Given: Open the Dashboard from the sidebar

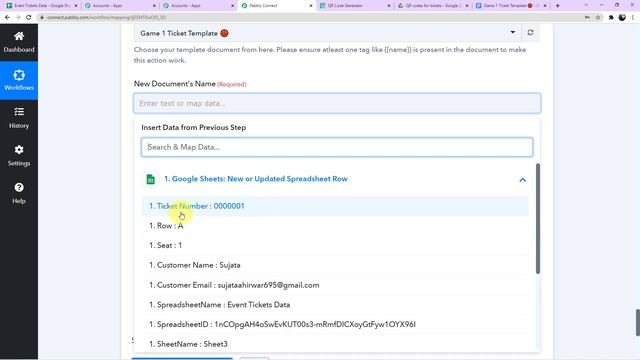Looking at the screenshot, I should point(19,42).
